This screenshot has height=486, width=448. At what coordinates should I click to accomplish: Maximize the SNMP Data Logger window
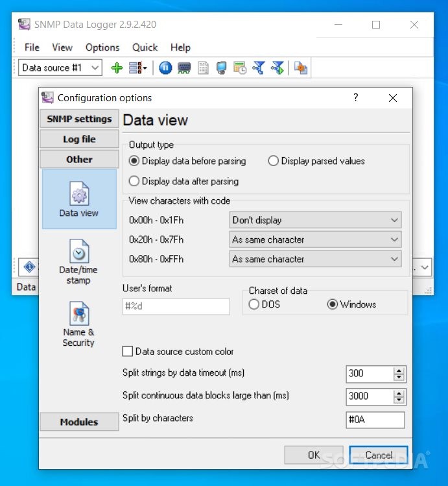(376, 25)
